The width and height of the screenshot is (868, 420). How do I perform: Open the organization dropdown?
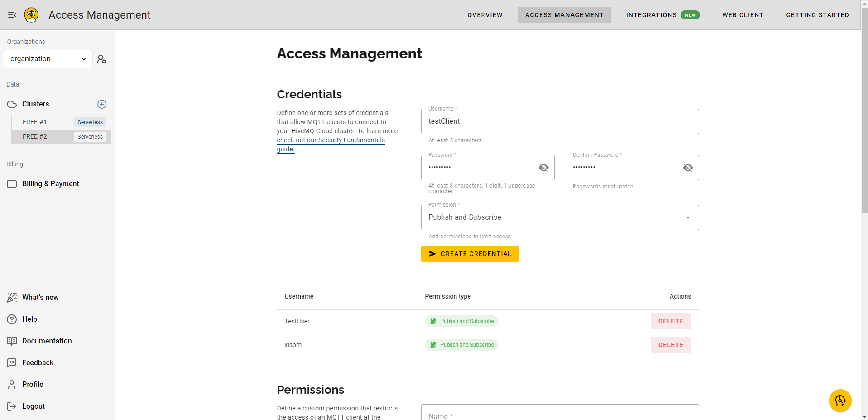[x=48, y=59]
